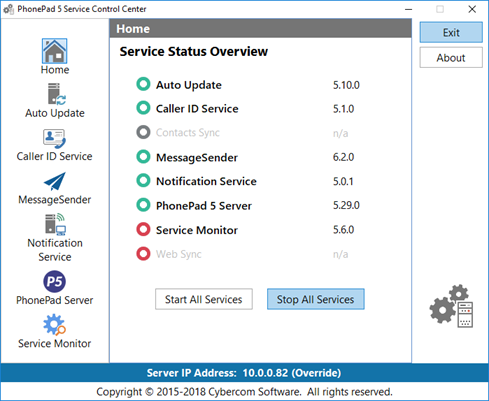Click the 'Auto Update' service name in list

(189, 85)
